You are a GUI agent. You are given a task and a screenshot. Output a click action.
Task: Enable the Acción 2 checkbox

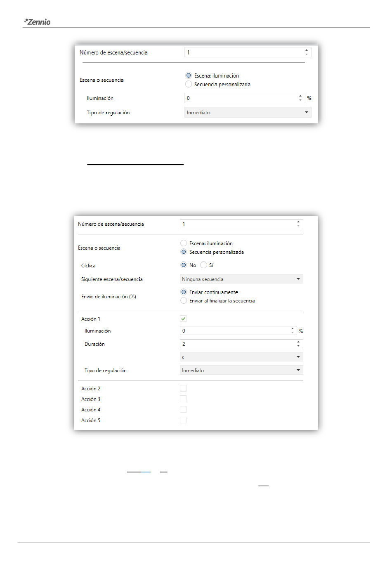(183, 388)
